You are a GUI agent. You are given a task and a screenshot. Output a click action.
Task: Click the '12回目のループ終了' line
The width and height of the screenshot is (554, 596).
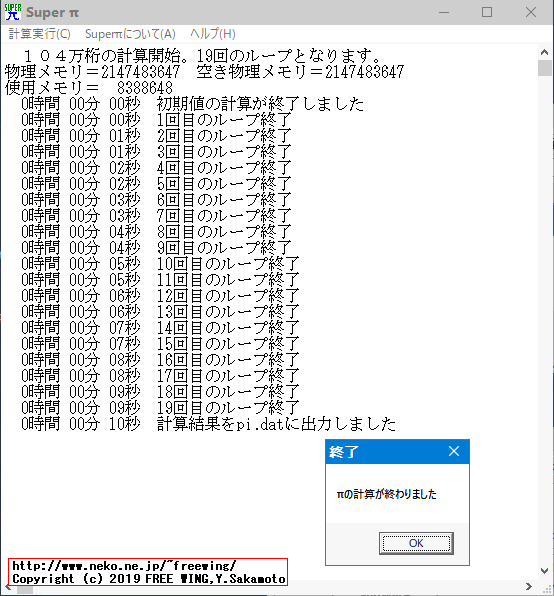pos(160,295)
